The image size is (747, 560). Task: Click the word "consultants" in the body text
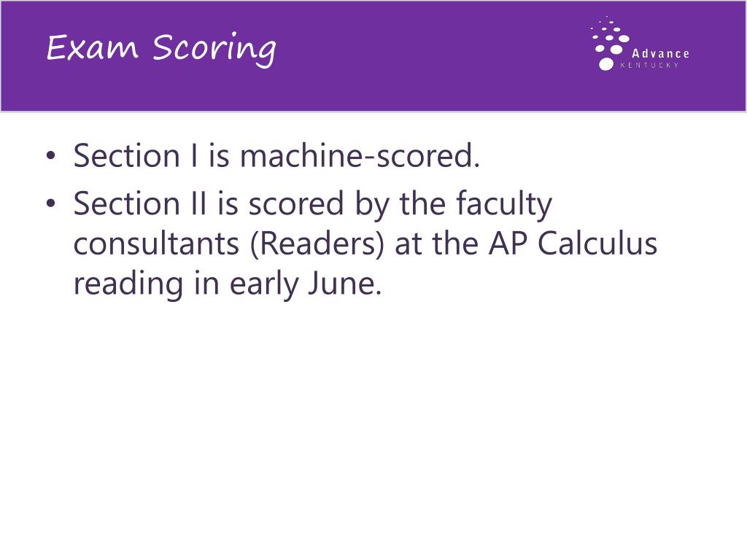click(156, 244)
